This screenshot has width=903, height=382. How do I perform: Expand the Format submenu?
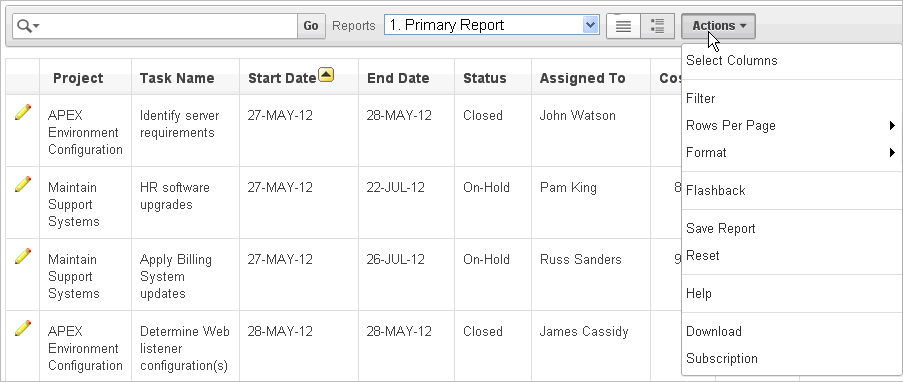(x=791, y=153)
